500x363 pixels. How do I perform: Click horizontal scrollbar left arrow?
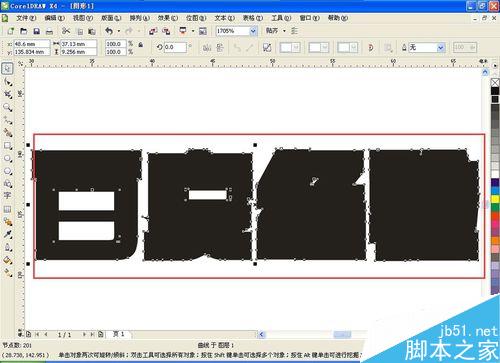coord(262,334)
